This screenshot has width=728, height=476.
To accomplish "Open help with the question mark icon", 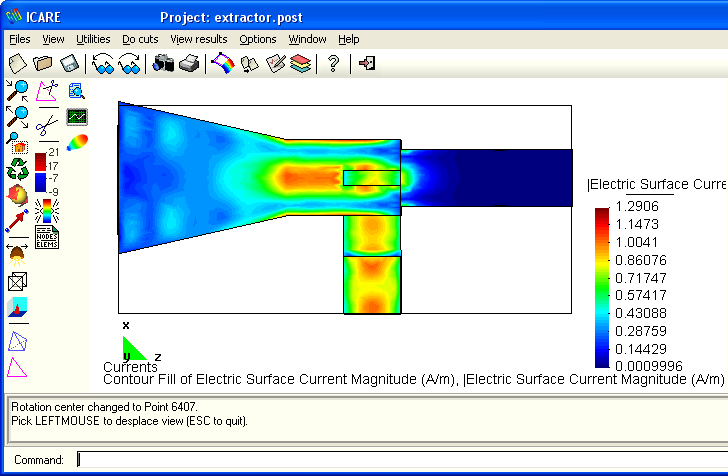I will tap(333, 64).
